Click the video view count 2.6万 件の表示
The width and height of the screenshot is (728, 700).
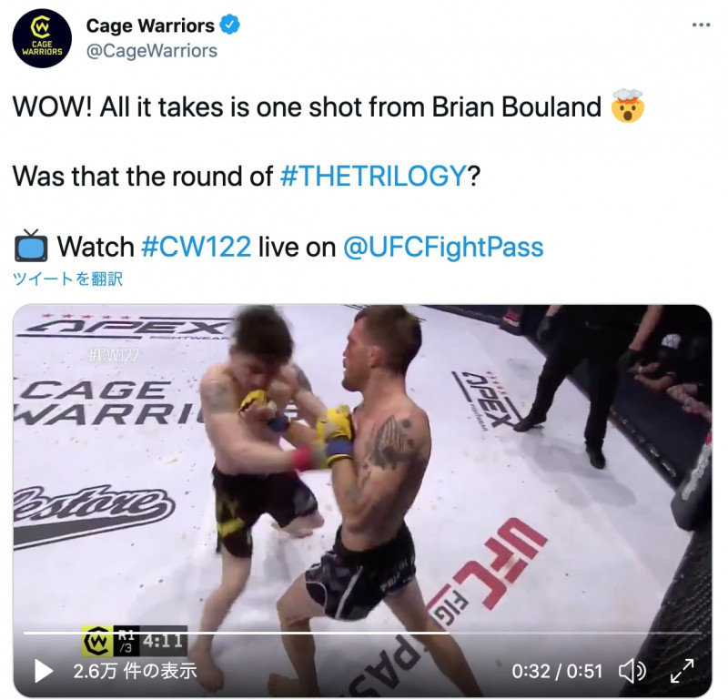[x=135, y=671]
